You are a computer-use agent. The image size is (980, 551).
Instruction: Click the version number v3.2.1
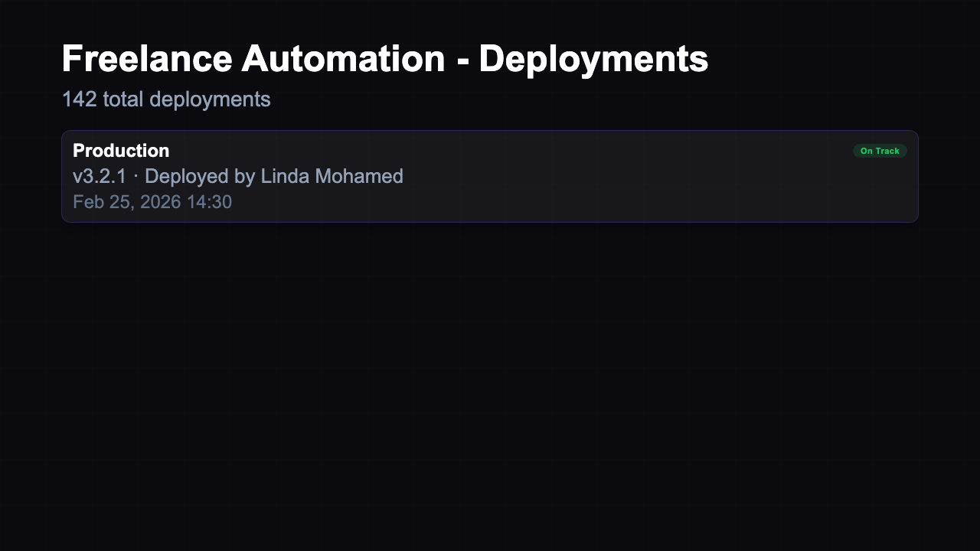(x=100, y=176)
